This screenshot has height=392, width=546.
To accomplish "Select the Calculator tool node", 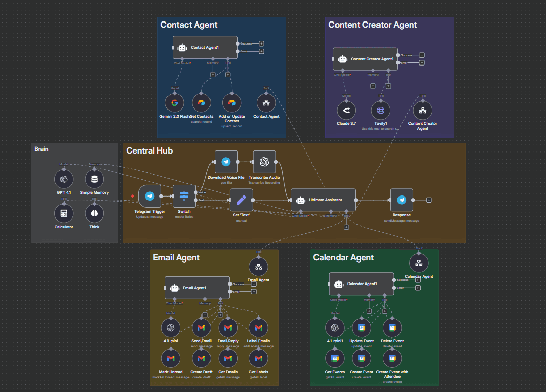I will [x=64, y=213].
